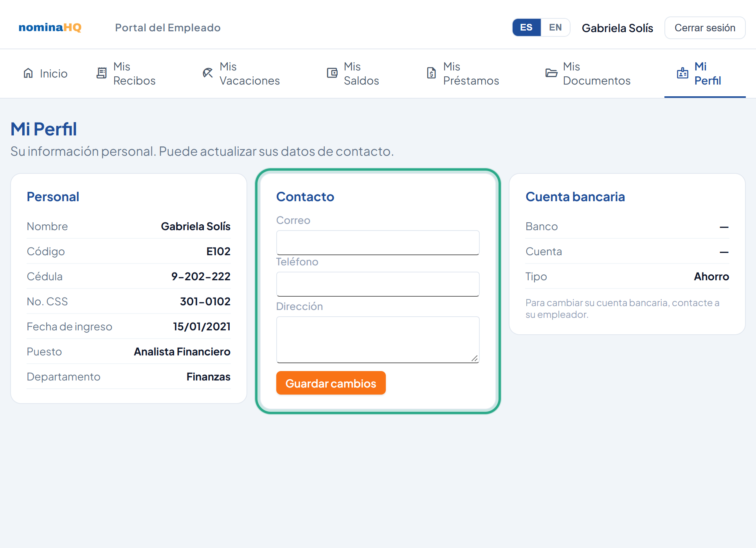
Task: Click the umbrella icon for Mis Vacaciones
Action: 208,73
